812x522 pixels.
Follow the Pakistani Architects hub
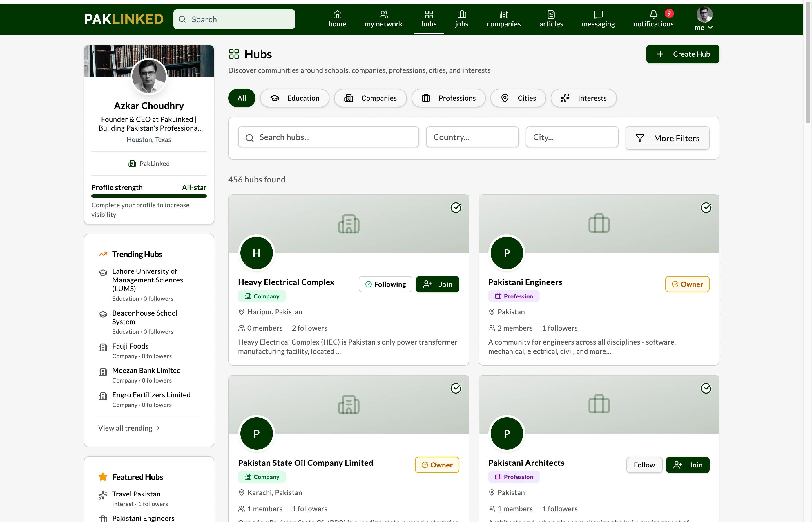pyautogui.click(x=644, y=465)
